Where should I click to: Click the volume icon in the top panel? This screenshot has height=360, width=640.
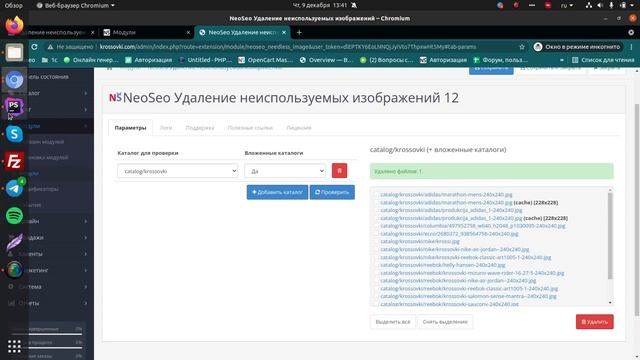[600, 5]
